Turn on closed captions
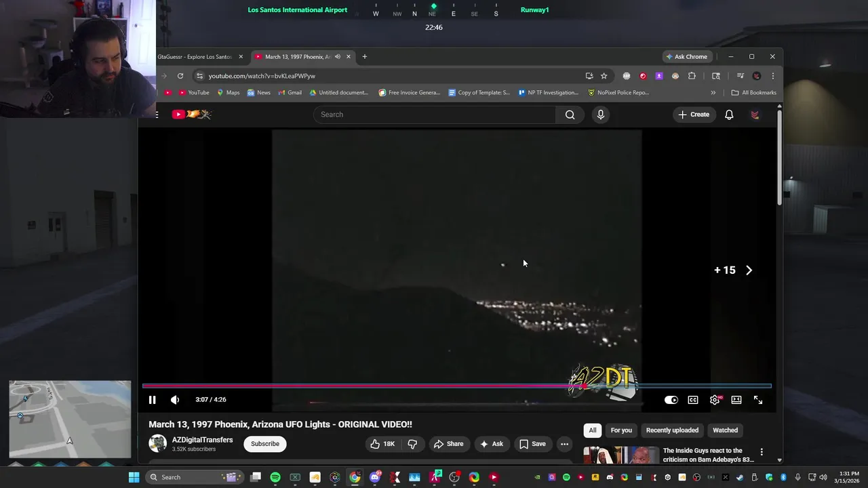868x488 pixels. tap(693, 400)
